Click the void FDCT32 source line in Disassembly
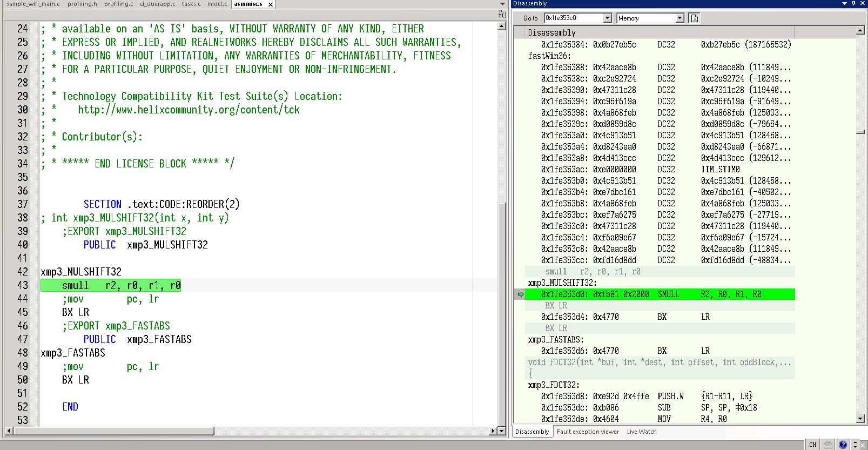Viewport: 868px width, 450px height. point(660,362)
